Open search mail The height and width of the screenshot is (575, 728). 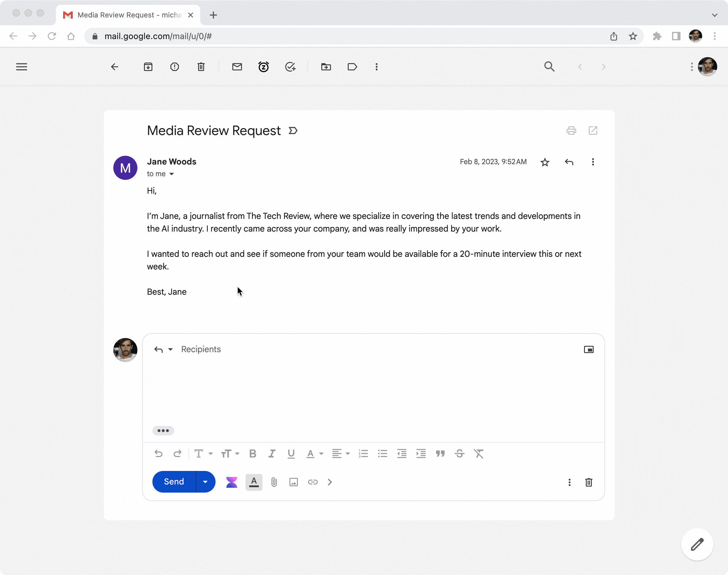click(x=549, y=66)
